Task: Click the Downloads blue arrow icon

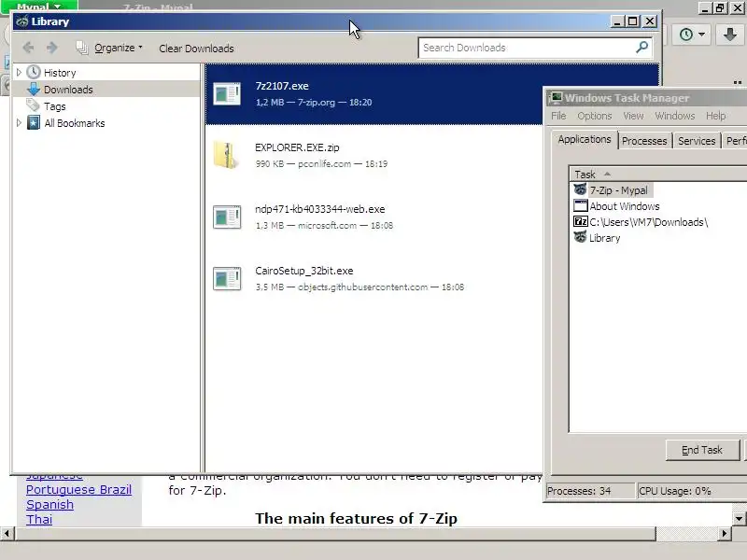Action: pos(34,89)
